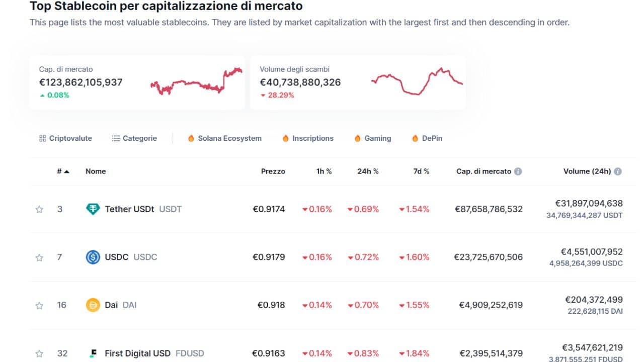Click the Categorie list icon
This screenshot has height=362, width=644.
116,138
